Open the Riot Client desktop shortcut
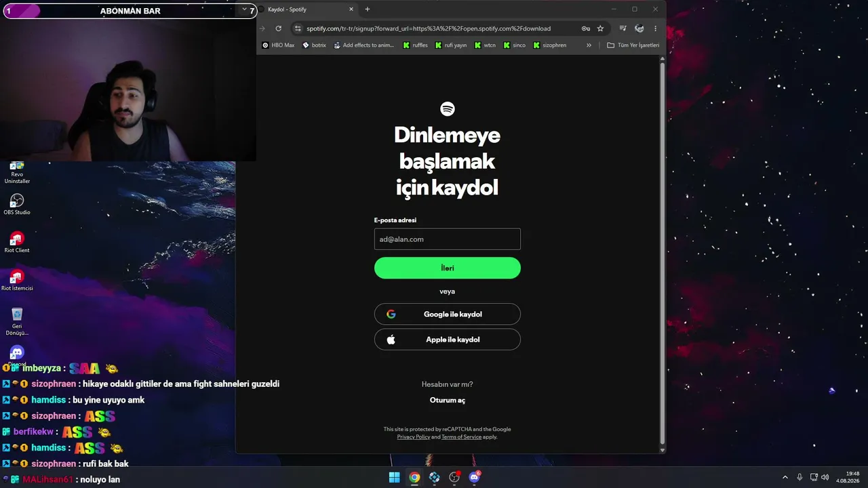Image resolution: width=868 pixels, height=488 pixels. (17, 243)
